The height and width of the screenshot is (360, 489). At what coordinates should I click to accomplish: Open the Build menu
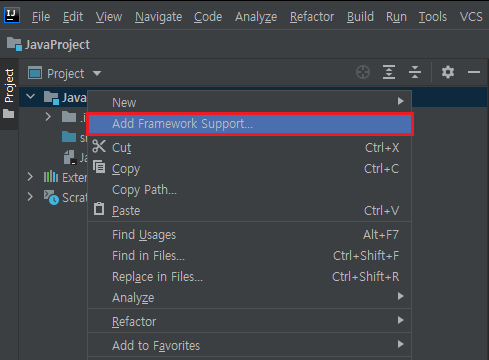click(360, 17)
